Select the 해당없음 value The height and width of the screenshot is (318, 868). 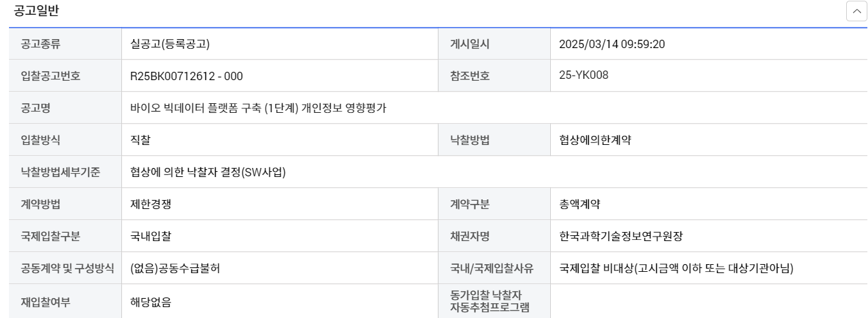coord(150,301)
